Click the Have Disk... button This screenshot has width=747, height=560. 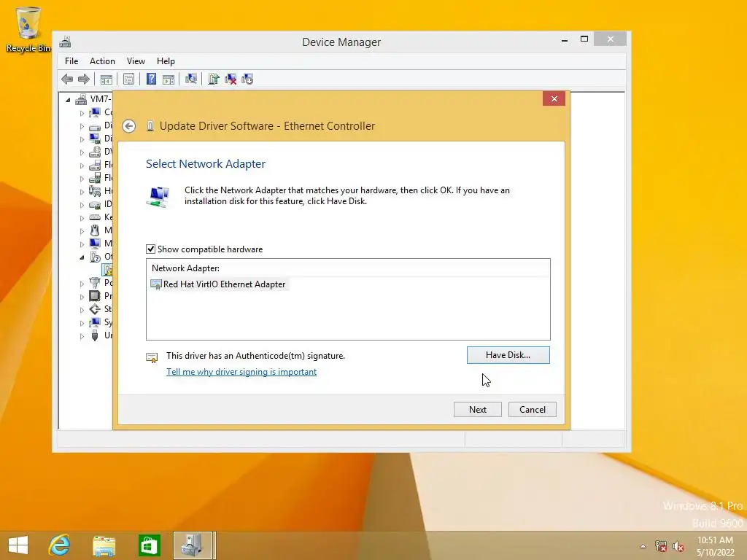pos(508,355)
